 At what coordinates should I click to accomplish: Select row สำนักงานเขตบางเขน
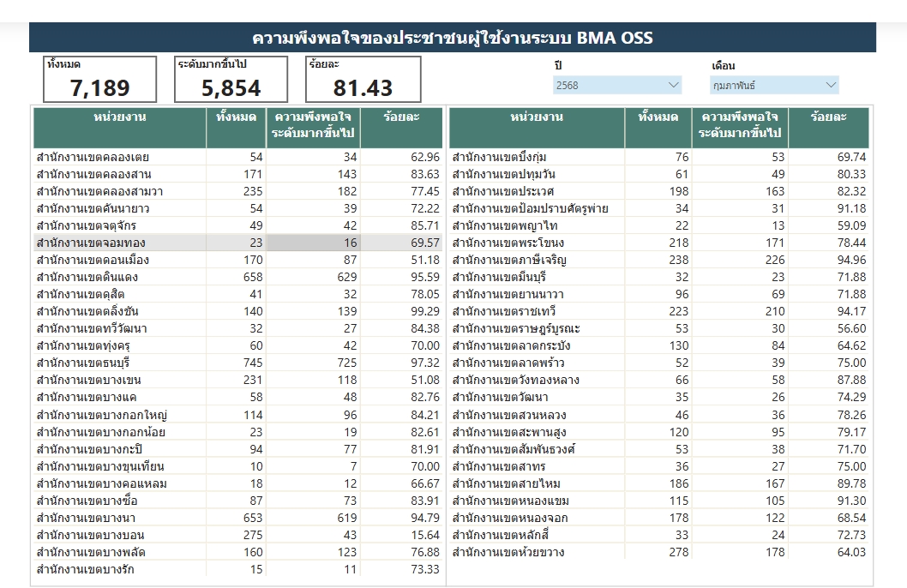[237, 380]
